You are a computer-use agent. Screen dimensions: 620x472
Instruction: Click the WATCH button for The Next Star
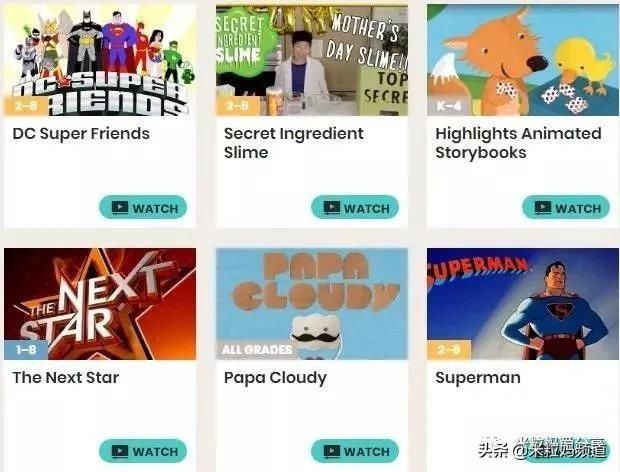tap(143, 451)
